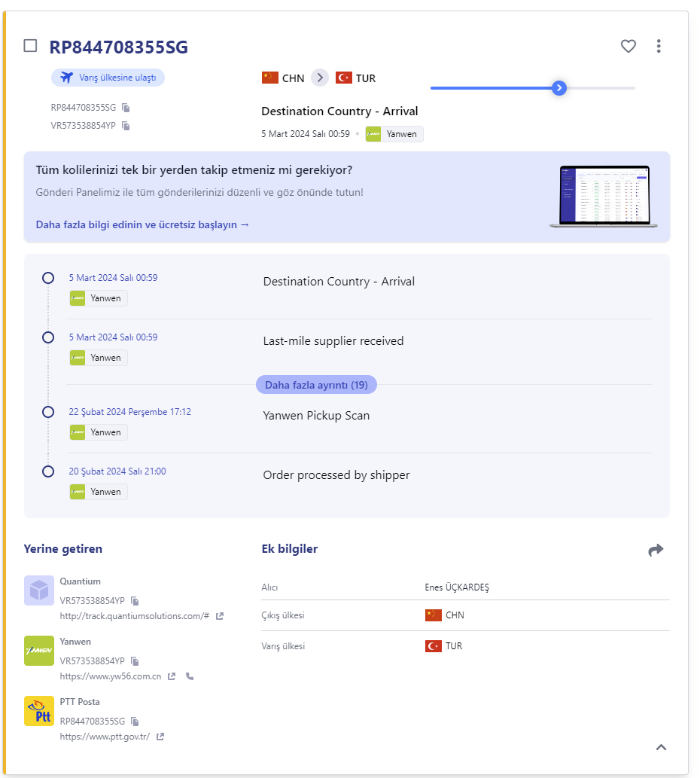Expand "Daha fazla ayrıntı (19)" details
The width and height of the screenshot is (700, 778).
pyautogui.click(x=316, y=385)
